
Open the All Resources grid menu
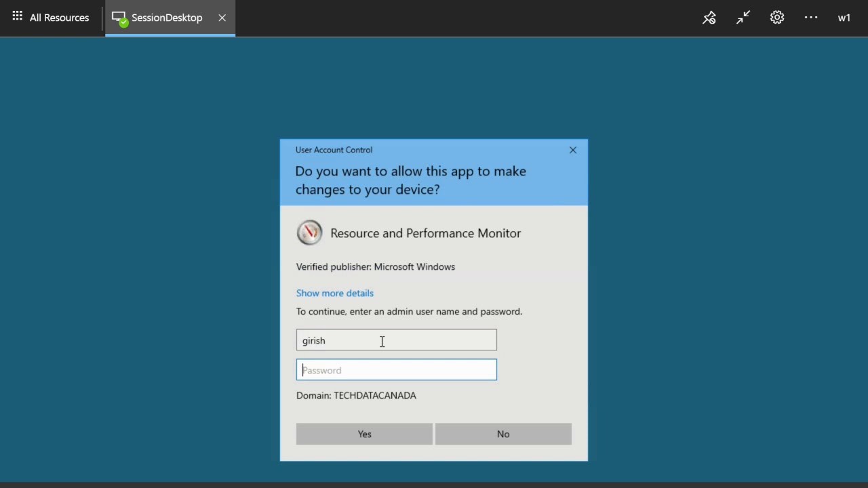(51, 18)
